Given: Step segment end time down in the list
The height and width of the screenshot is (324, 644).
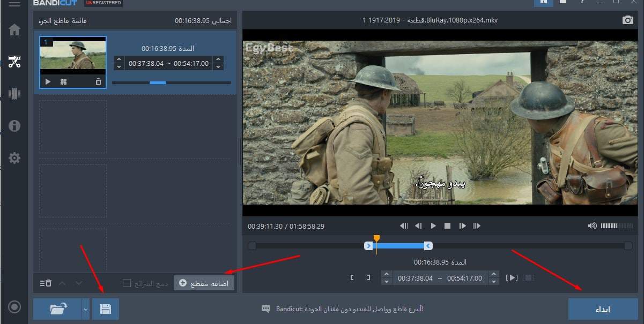Looking at the screenshot, I should tap(218, 67).
